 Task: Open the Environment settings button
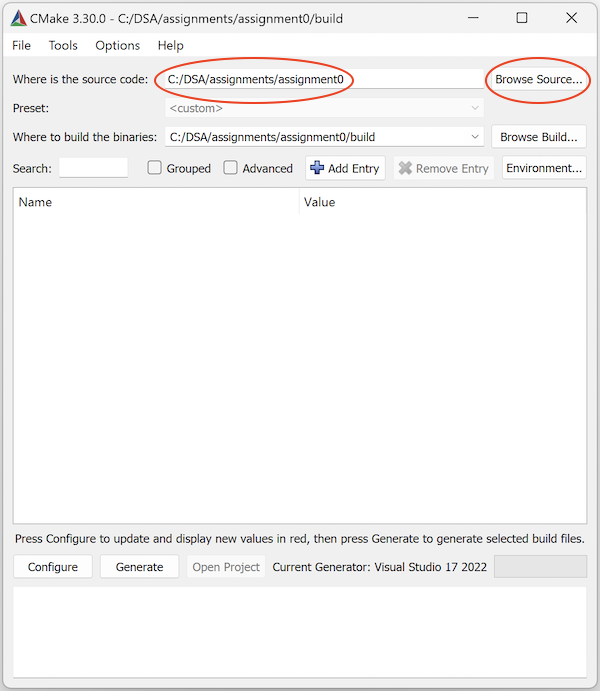544,168
